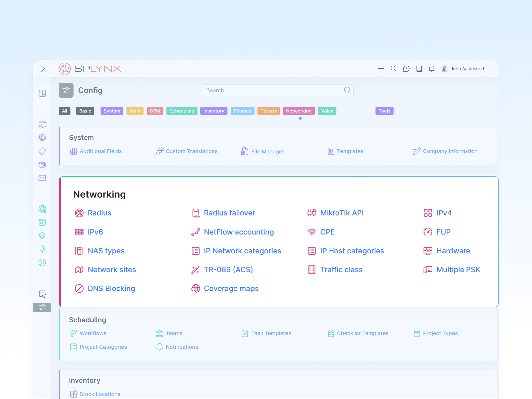Expand the sidebar with the chevron arrow
The image size is (532, 399).
[43, 69]
